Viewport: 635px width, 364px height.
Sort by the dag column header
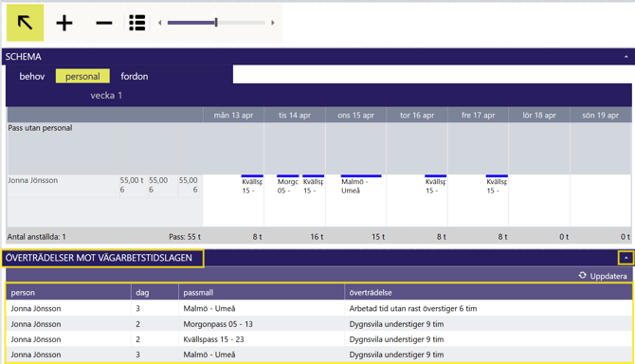(154, 292)
